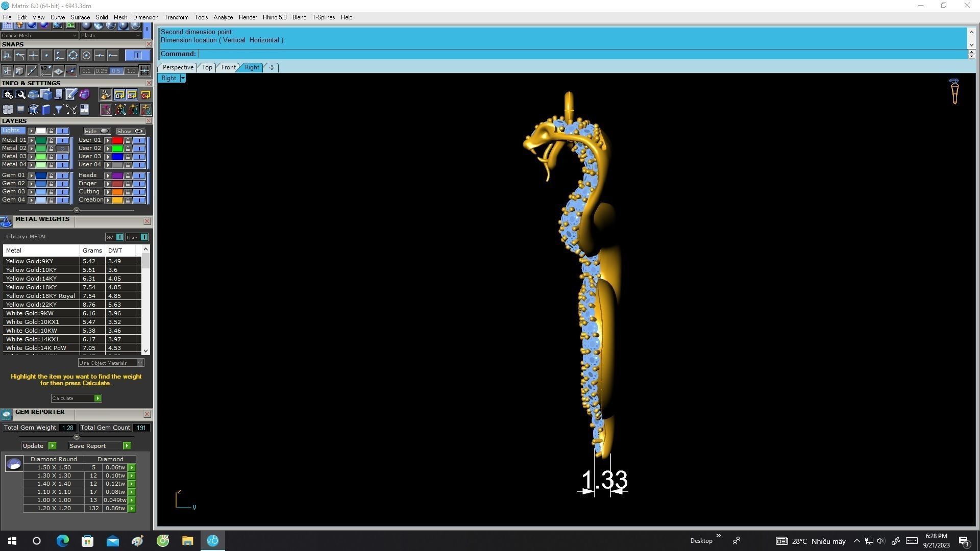The image size is (980, 551).
Task: Click the Calculate button
Action: point(76,398)
